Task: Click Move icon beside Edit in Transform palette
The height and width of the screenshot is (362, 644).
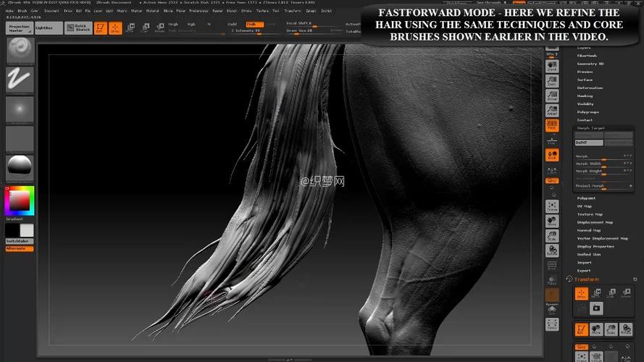Action: coord(596,329)
